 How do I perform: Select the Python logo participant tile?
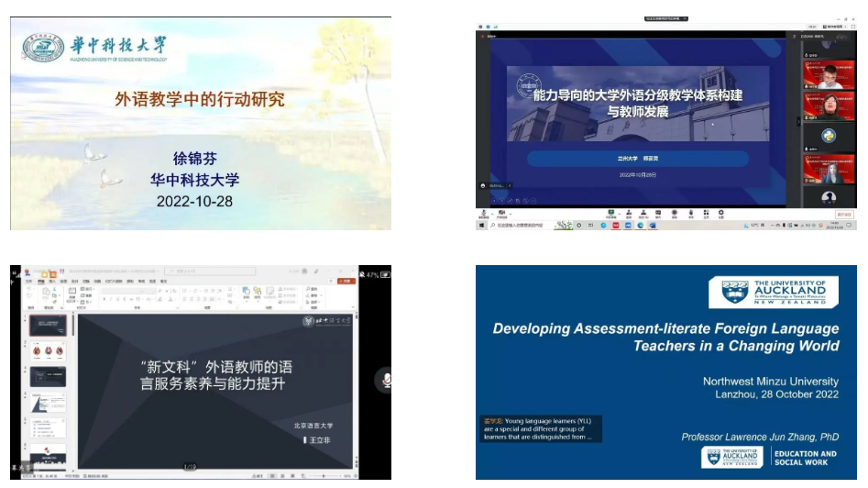click(829, 136)
